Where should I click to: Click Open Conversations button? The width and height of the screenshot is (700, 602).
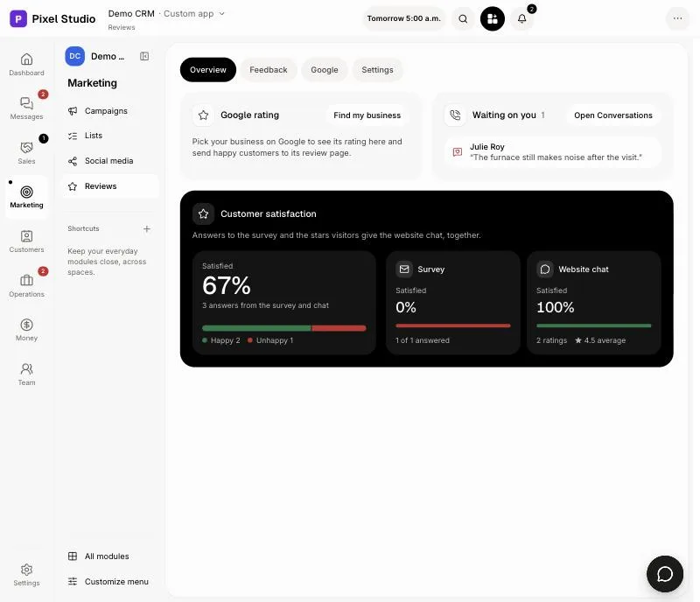coord(613,115)
